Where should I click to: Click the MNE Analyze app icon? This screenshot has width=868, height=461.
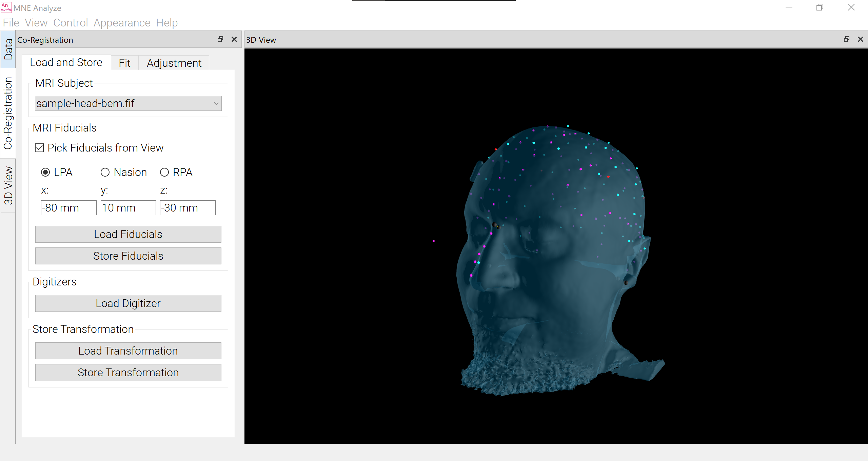tap(6, 7)
